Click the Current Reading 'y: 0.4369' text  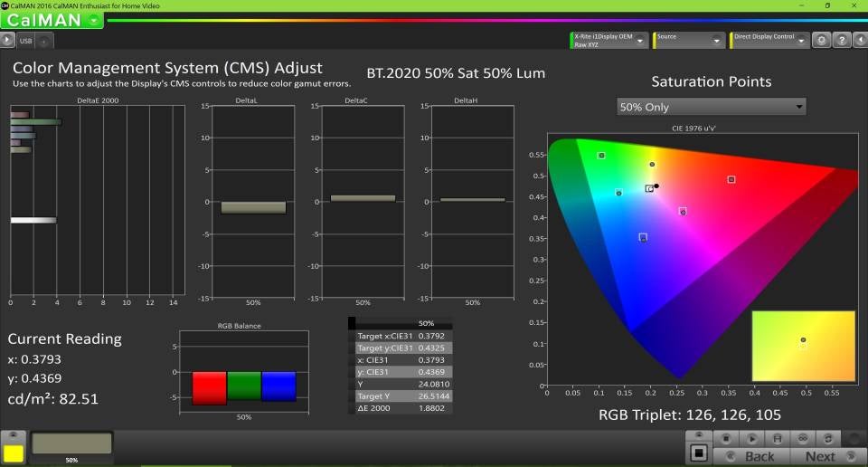[x=34, y=378]
